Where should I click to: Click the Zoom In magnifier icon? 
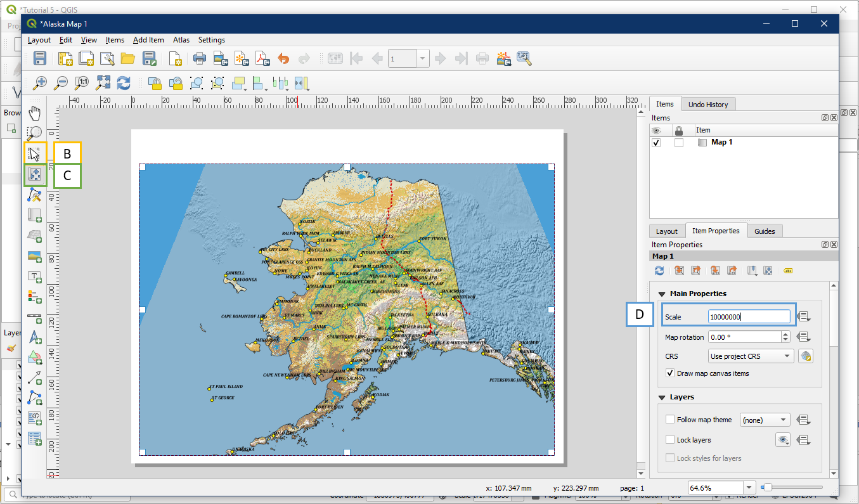coord(40,82)
